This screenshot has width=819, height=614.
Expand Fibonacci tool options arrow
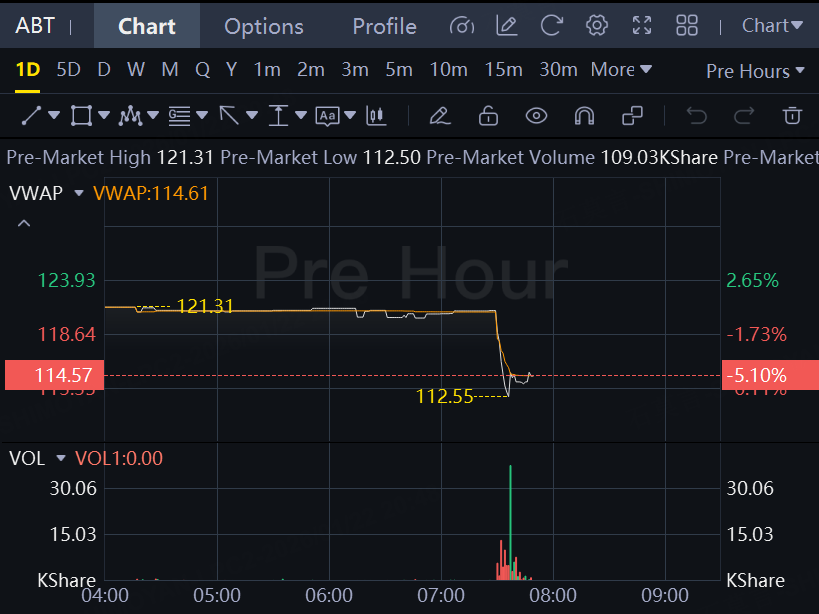click(202, 115)
